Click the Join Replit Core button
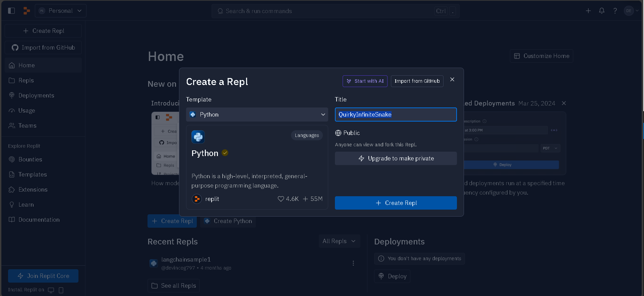The width and height of the screenshot is (644, 296). point(43,276)
